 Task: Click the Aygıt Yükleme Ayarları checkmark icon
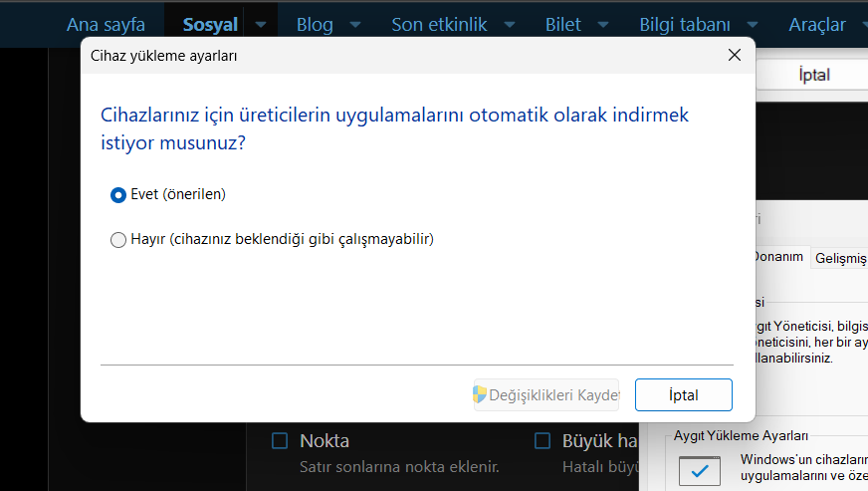pos(700,471)
